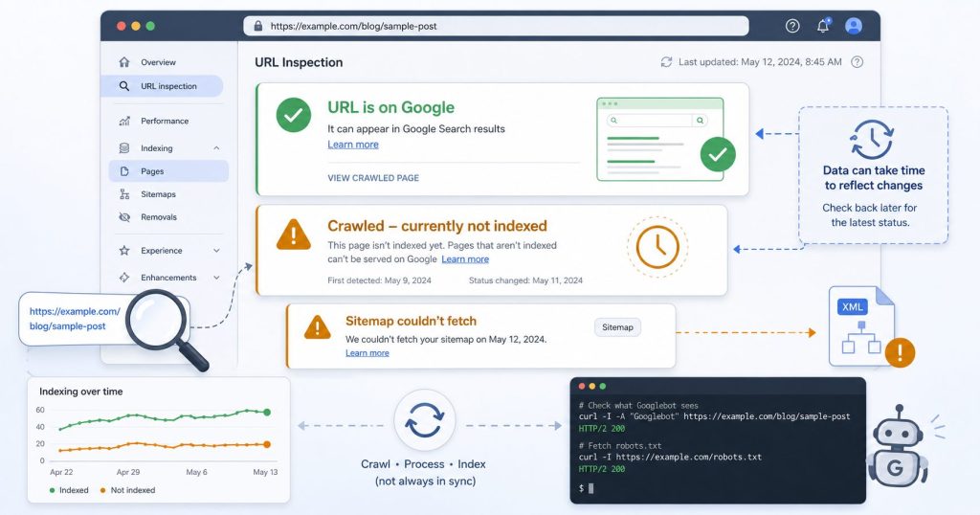The image size is (980, 515).
Task: Click the May 13 axis label on chart
Action: (x=265, y=472)
